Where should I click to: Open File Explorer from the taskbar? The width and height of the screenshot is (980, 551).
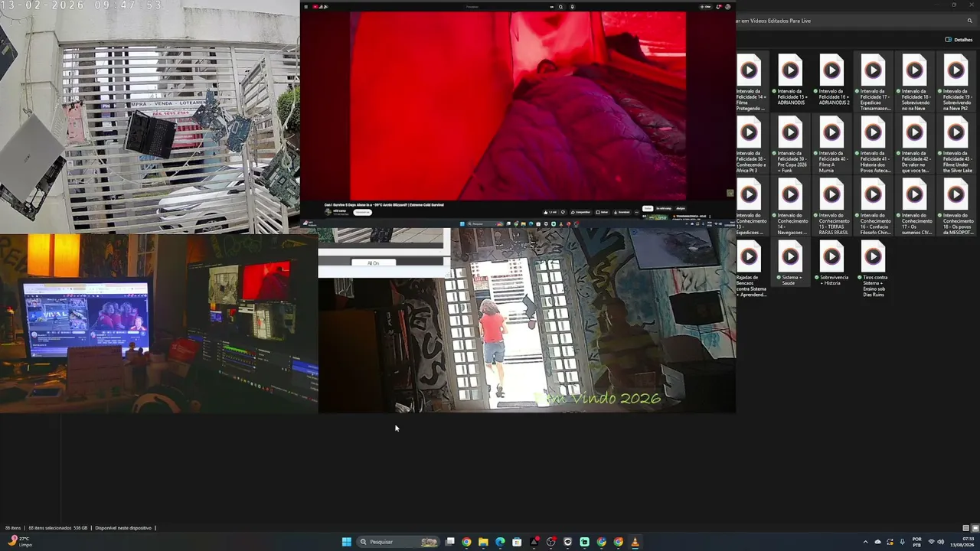click(483, 542)
